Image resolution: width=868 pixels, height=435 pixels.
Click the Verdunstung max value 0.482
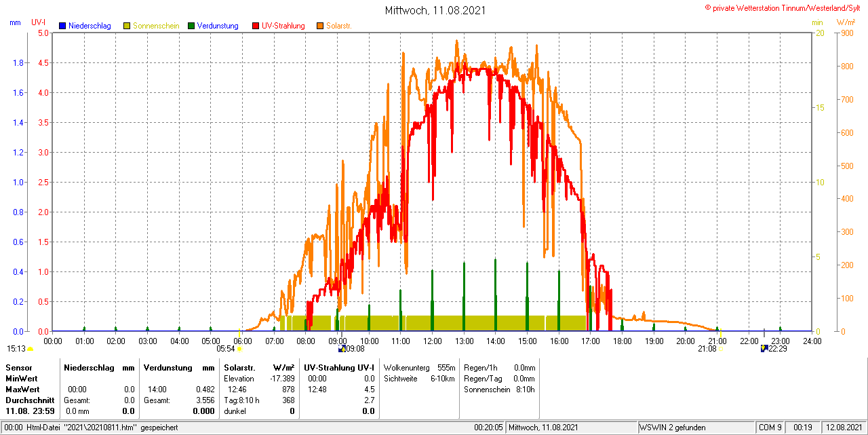205,390
